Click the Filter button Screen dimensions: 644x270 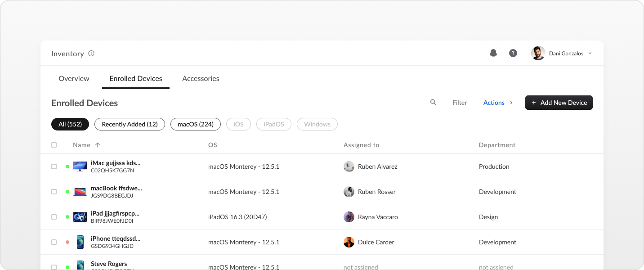(x=460, y=103)
